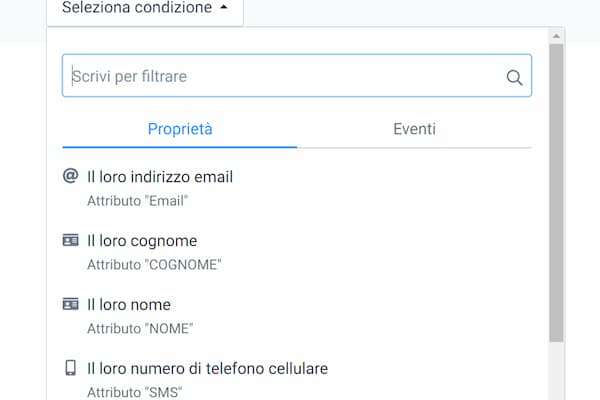Image resolution: width=600 pixels, height=400 pixels.
Task: Choose Il loro cognome condition
Action: (142, 241)
